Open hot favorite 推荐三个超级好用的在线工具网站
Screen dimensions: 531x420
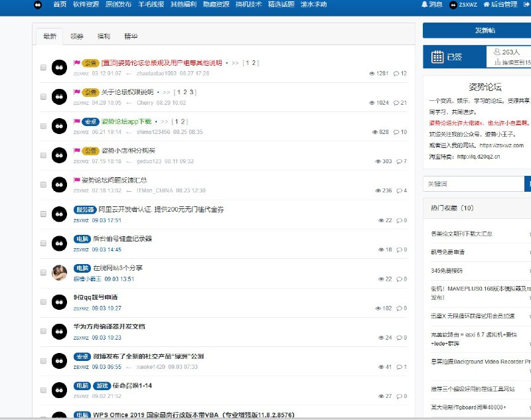473,389
